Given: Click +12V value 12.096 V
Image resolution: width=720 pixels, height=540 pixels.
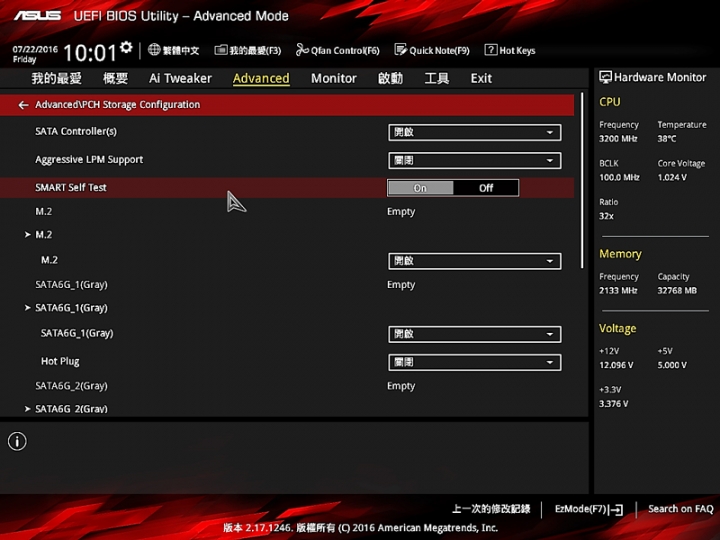Looking at the screenshot, I should tap(616, 365).
